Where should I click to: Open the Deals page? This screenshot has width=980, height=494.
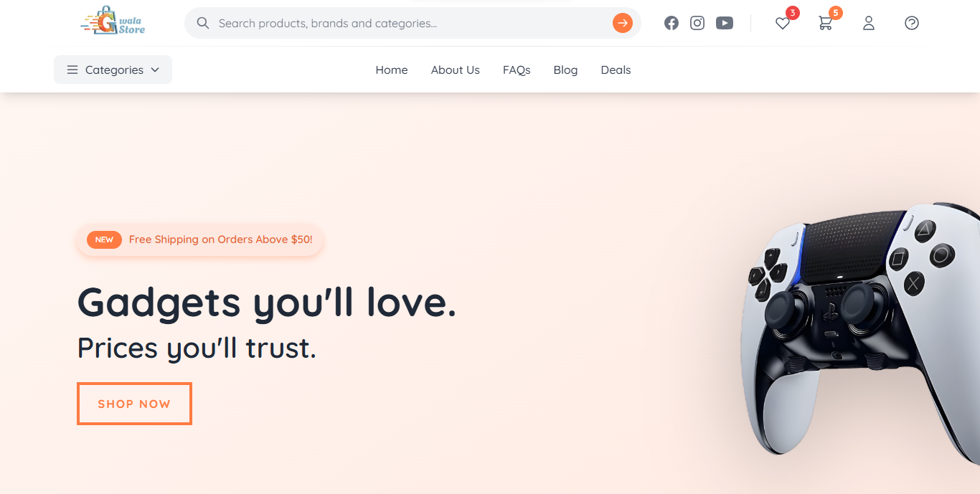616,70
